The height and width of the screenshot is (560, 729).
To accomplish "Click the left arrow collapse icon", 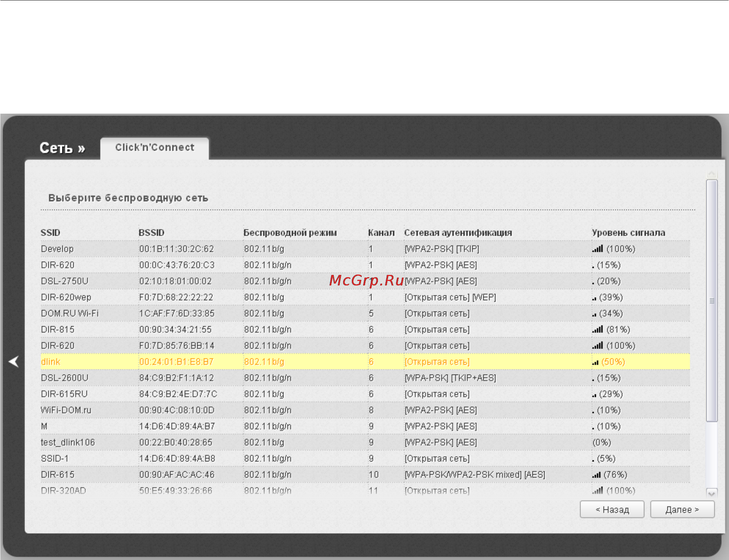I will tap(14, 361).
